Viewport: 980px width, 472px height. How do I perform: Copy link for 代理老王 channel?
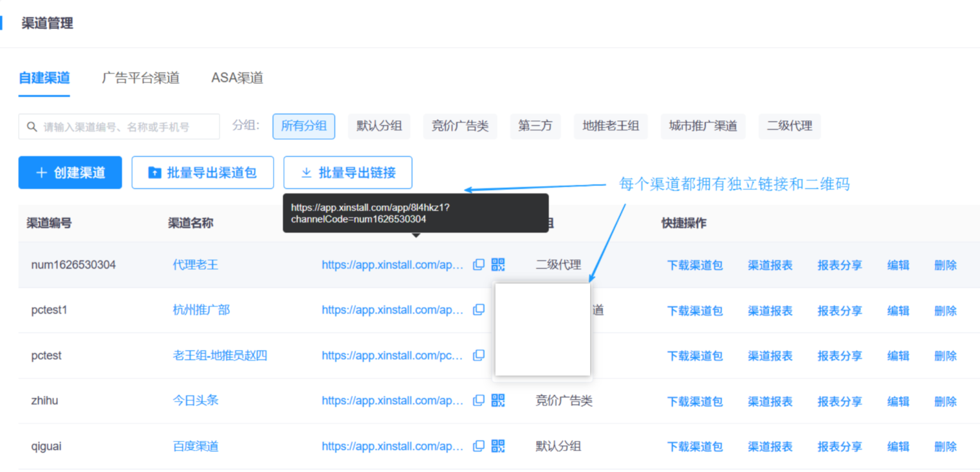(479, 264)
